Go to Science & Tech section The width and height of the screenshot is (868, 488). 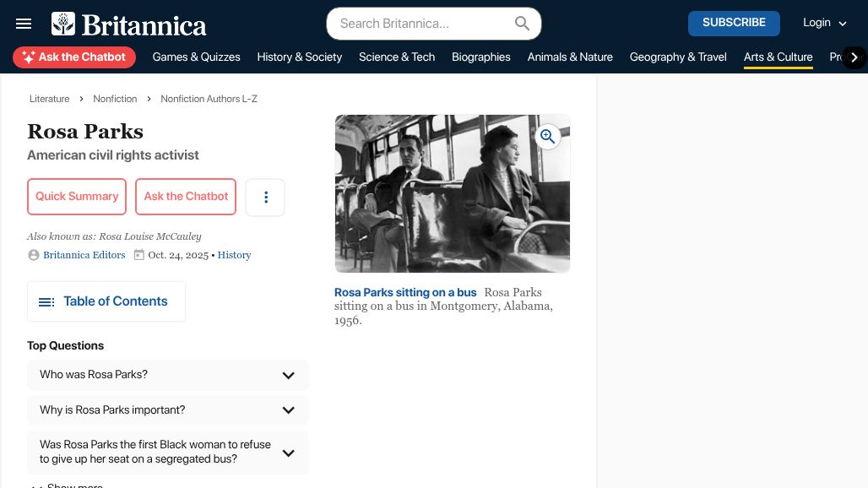(x=397, y=57)
